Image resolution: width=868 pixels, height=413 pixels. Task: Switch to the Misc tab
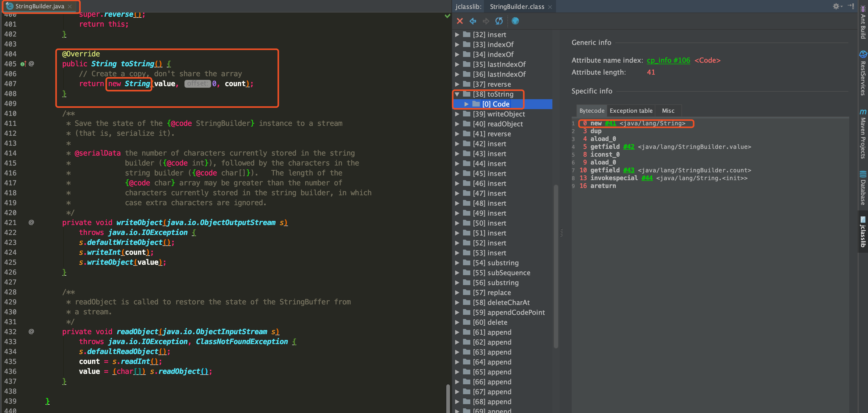(668, 111)
